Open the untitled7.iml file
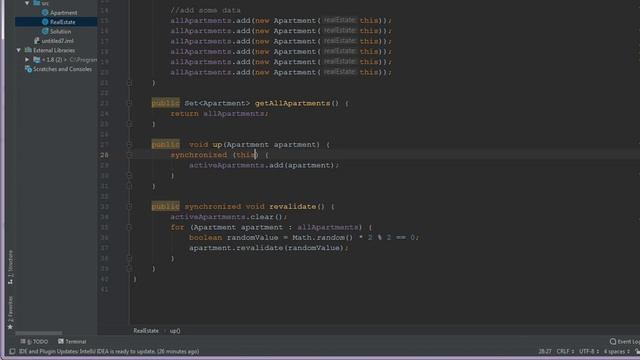This screenshot has width=640, height=360. (58, 41)
